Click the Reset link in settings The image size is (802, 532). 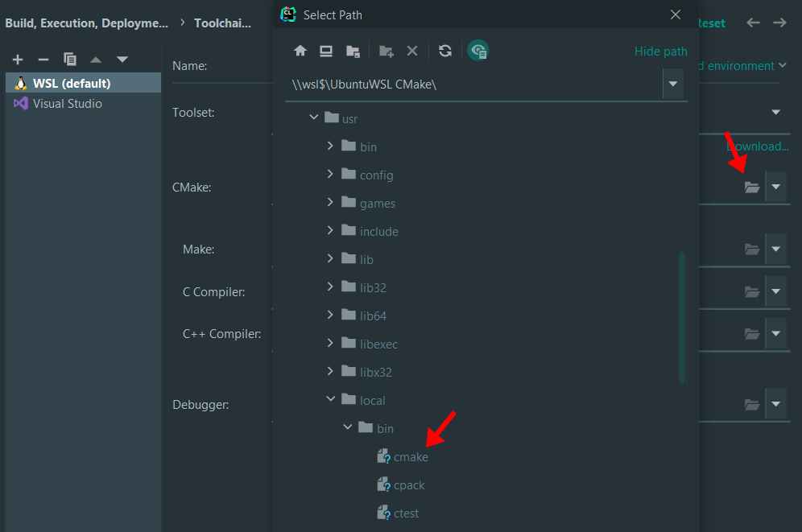click(712, 23)
